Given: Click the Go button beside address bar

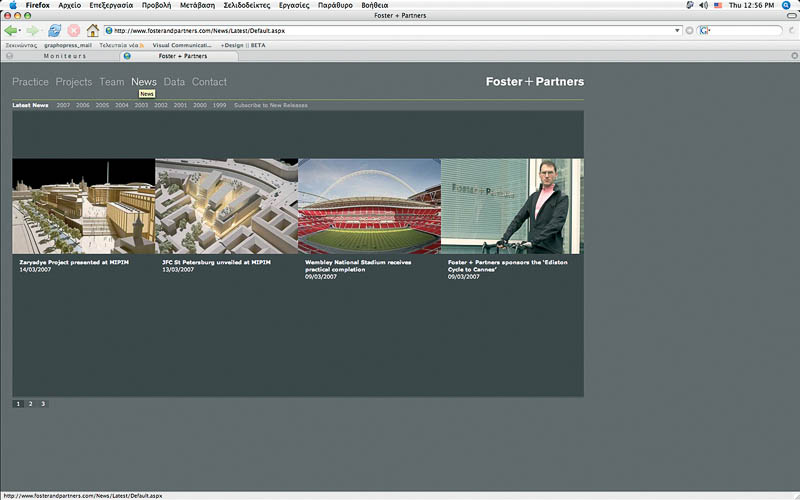Looking at the screenshot, I should coord(689,31).
